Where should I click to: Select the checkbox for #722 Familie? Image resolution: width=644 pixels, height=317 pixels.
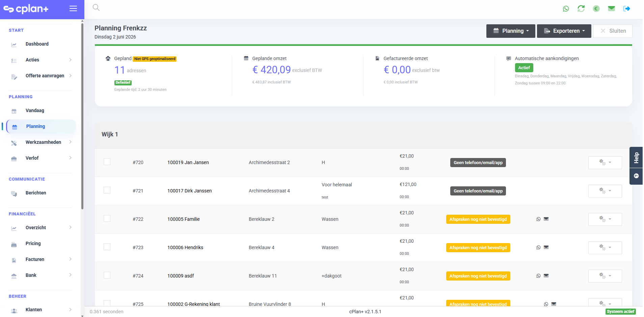point(107,218)
